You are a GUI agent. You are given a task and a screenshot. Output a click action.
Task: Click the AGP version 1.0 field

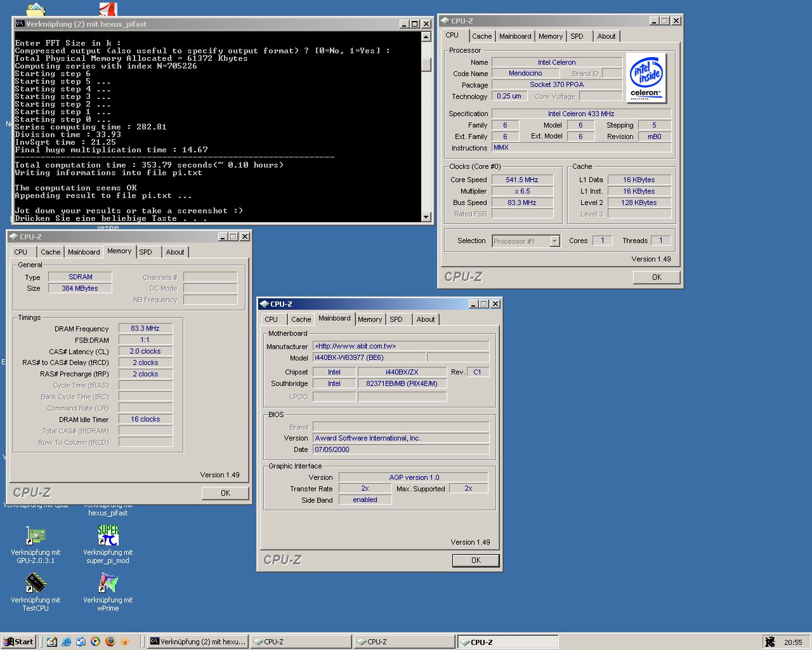coord(414,478)
